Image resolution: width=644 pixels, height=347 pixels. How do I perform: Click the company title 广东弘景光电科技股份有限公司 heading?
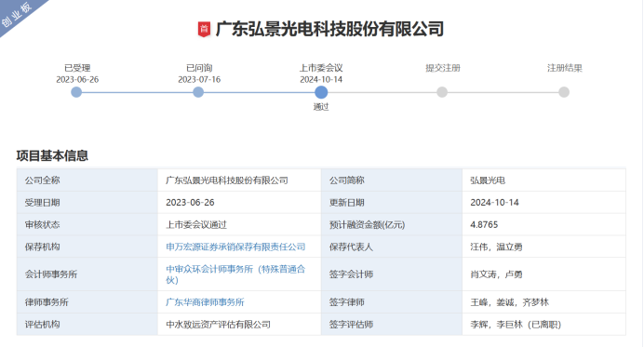click(x=329, y=29)
